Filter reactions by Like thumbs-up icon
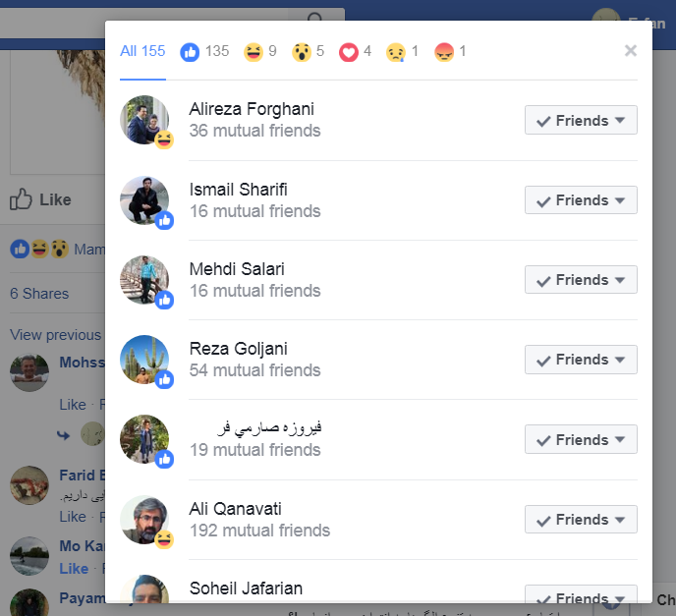The width and height of the screenshot is (676, 616). pyautogui.click(x=204, y=52)
